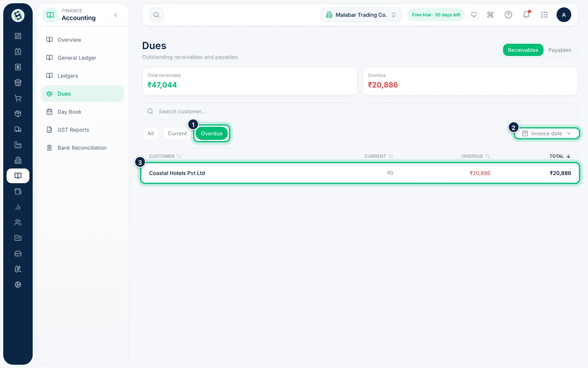Switch to Payables view
Screen dimensions: 588x368
pos(559,50)
